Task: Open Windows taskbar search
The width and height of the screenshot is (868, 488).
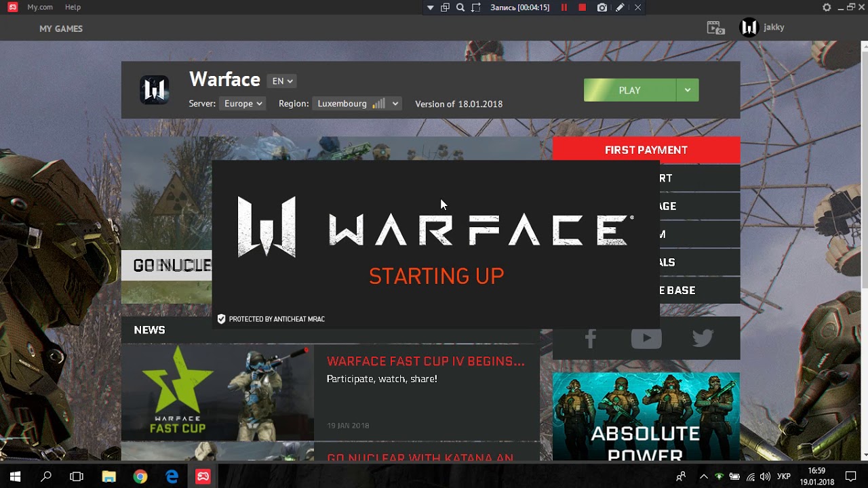Action: pyautogui.click(x=46, y=476)
